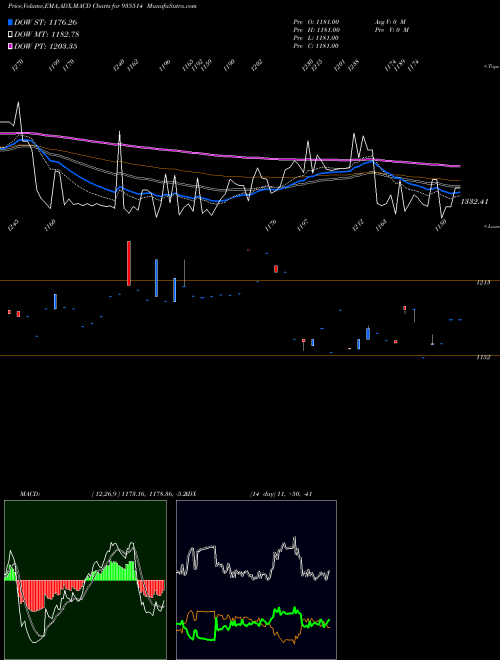The image size is (500, 660).
Task: Click the chart title mentioning MunafaSutra.com
Action: [x=102, y=6]
